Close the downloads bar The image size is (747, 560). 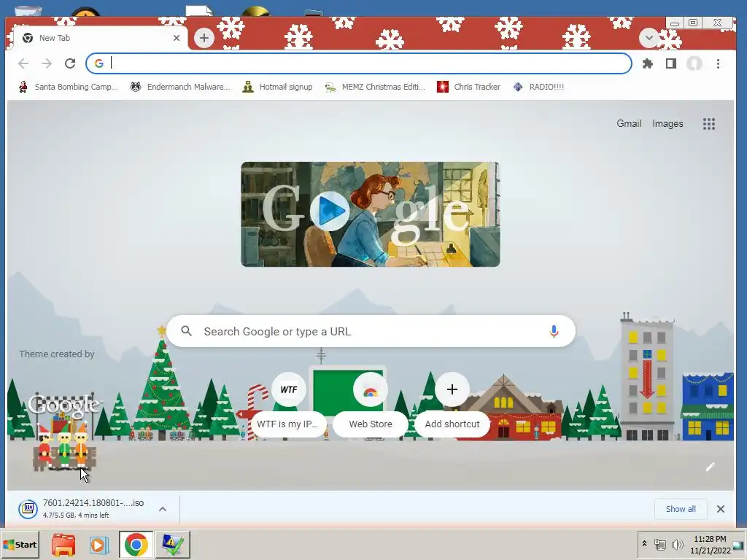coord(721,509)
